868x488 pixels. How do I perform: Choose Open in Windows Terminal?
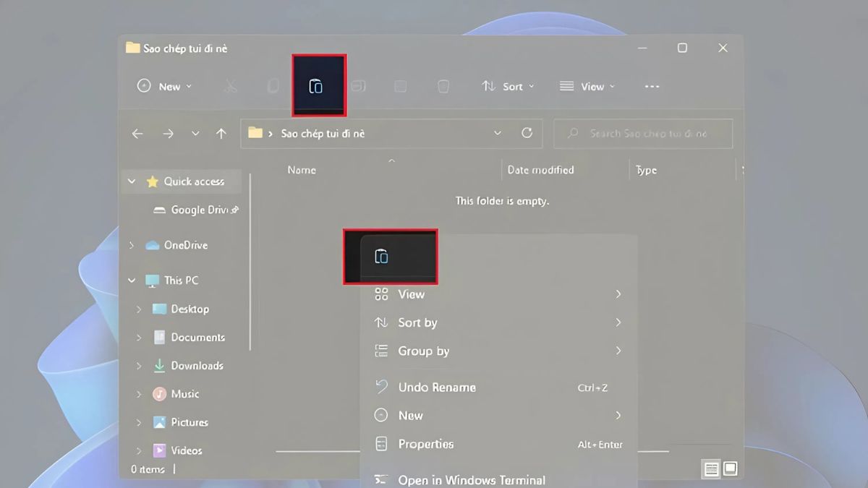click(498, 479)
